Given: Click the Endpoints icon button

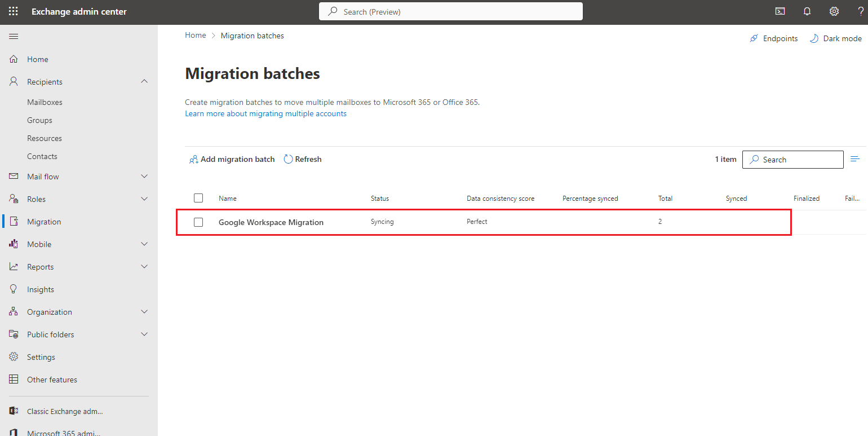Looking at the screenshot, I should (x=773, y=38).
